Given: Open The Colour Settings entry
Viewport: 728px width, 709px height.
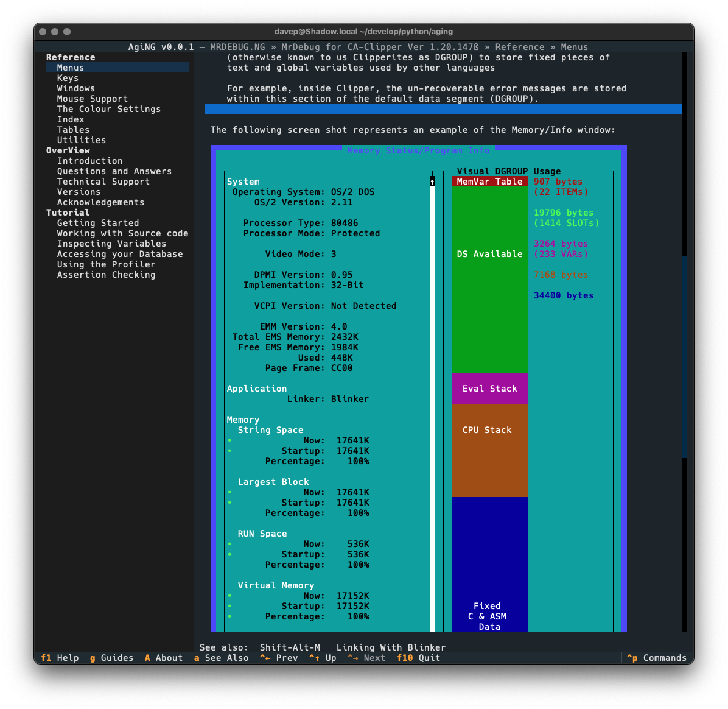Looking at the screenshot, I should coord(109,109).
